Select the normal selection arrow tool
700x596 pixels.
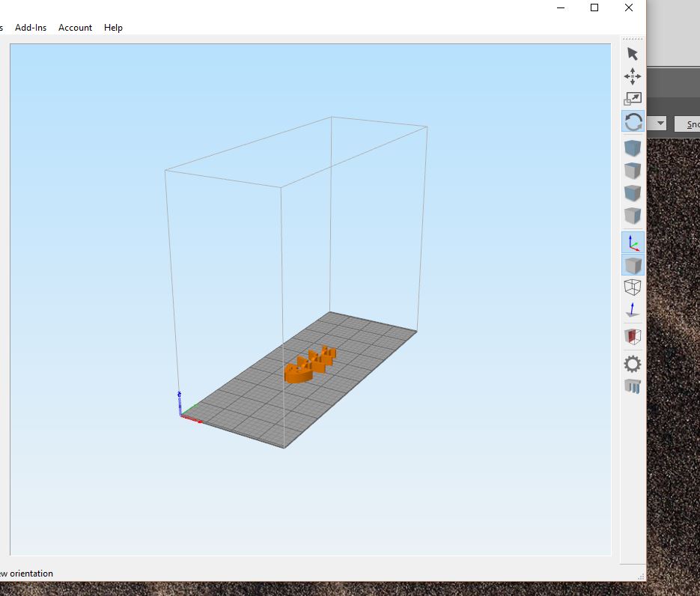pos(633,54)
